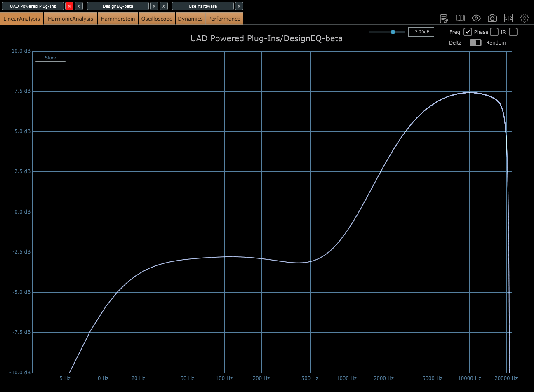Open settings via the gear icon
534x392 pixels.
[x=525, y=18]
